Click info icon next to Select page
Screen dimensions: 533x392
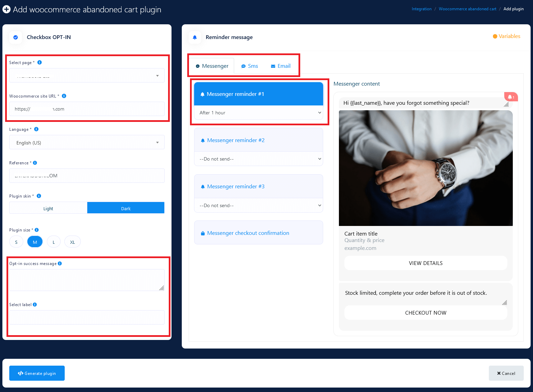(x=39, y=62)
